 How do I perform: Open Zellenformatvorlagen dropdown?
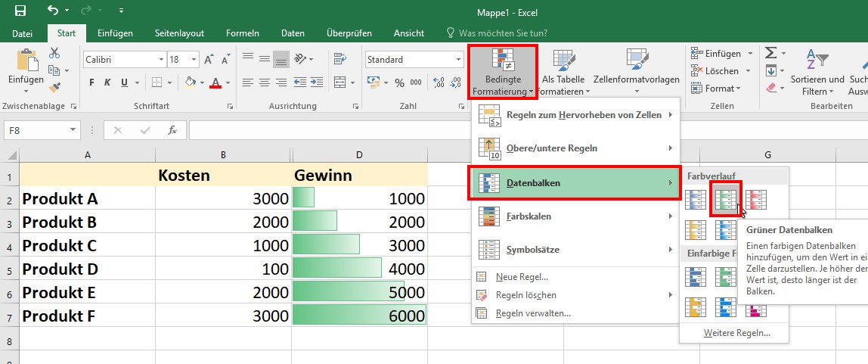click(636, 73)
